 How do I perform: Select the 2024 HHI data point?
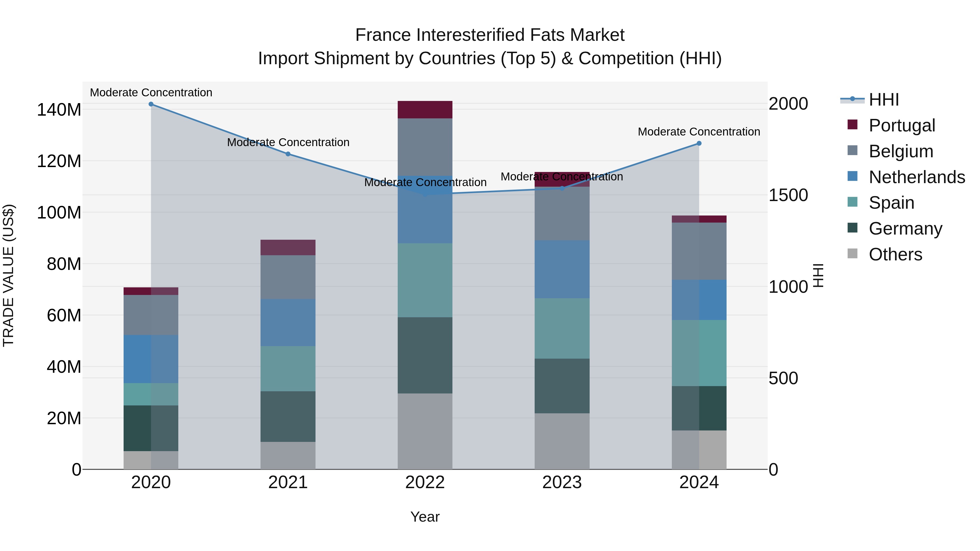coord(699,143)
